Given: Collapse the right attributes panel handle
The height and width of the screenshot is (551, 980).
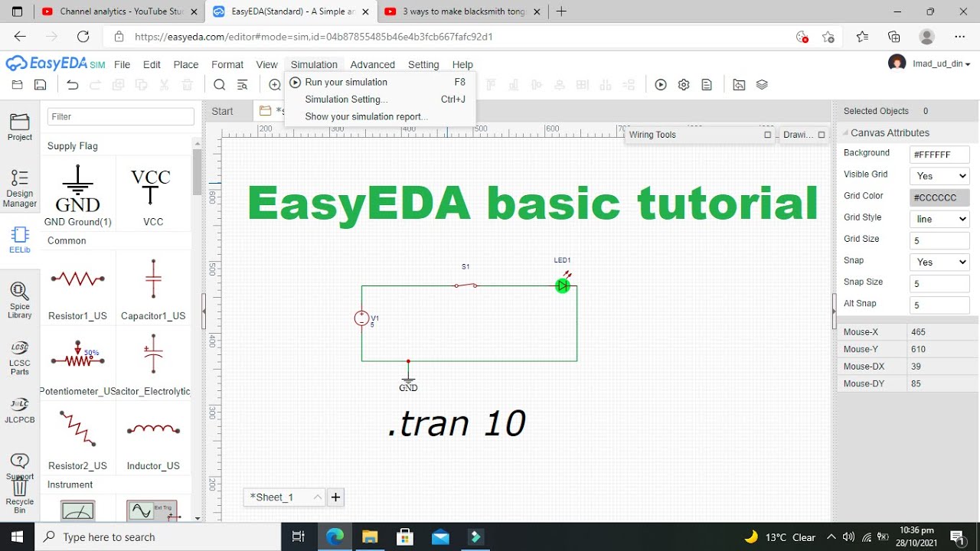Looking at the screenshot, I should (834, 311).
